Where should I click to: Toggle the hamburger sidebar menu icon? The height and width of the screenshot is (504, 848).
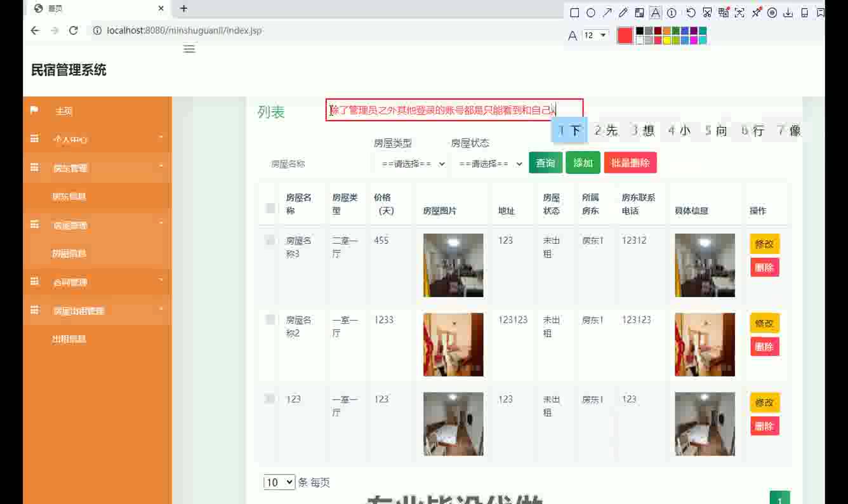pyautogui.click(x=189, y=49)
